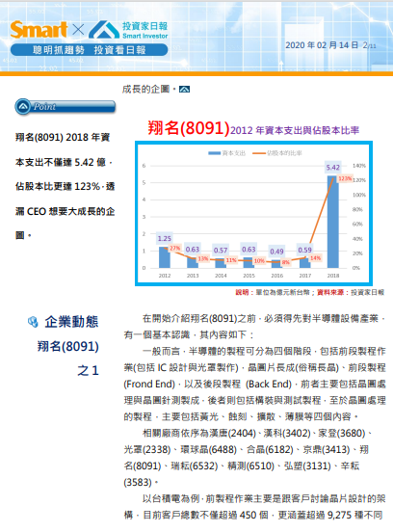Screen dimensions: 393x532
Task: Click the round icon on Point banner
Action: click(x=23, y=107)
